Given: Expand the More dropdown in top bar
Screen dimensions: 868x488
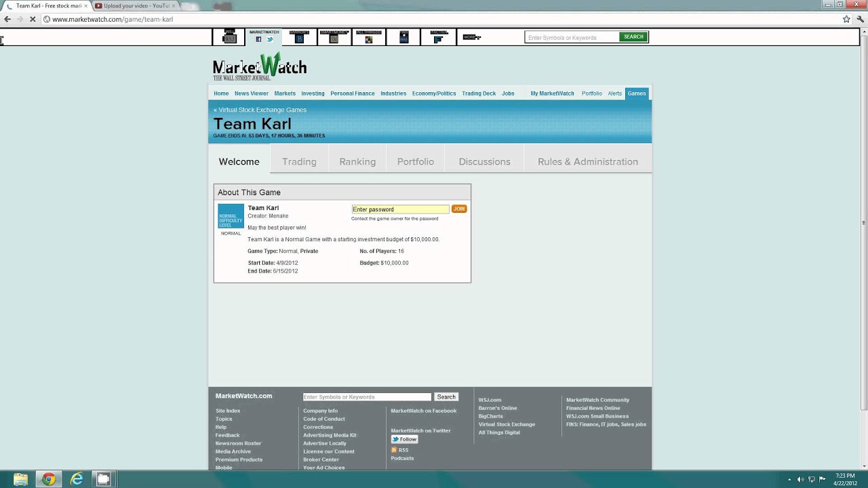Looking at the screenshot, I should click(x=472, y=37).
